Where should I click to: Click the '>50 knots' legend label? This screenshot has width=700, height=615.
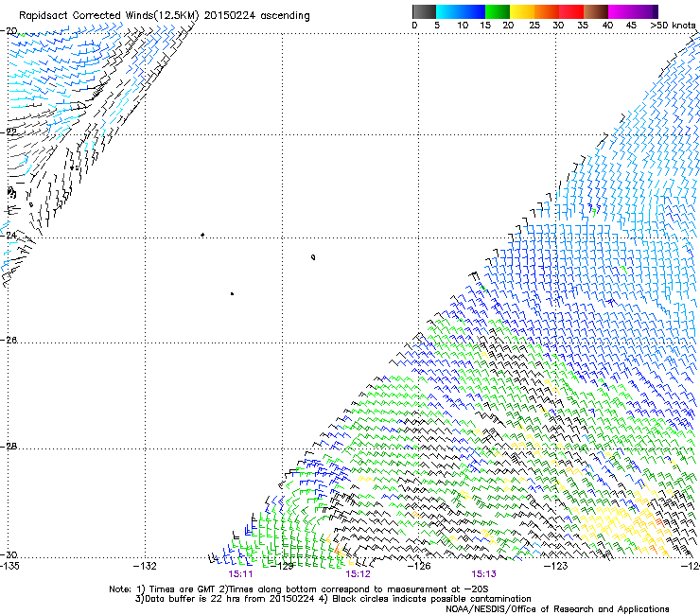click(673, 26)
